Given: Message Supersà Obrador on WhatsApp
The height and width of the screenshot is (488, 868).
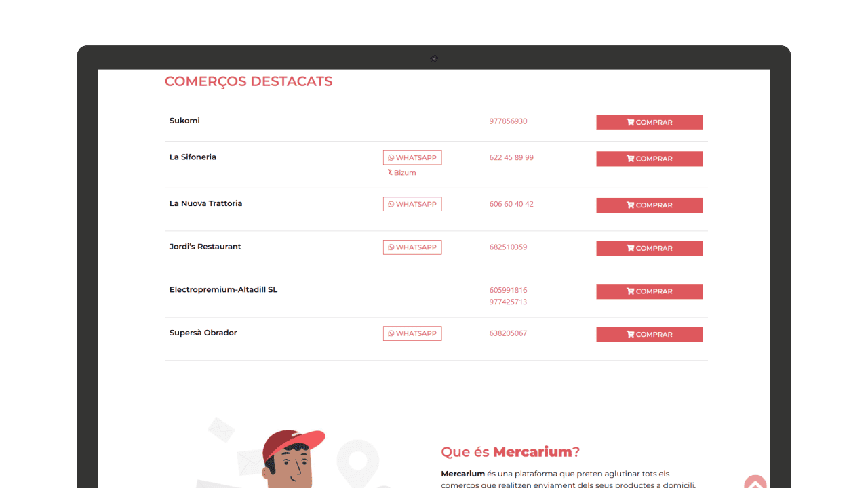Looking at the screenshot, I should [412, 333].
